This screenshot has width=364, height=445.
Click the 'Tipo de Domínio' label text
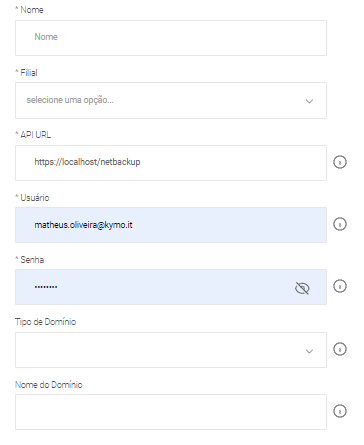(46, 322)
